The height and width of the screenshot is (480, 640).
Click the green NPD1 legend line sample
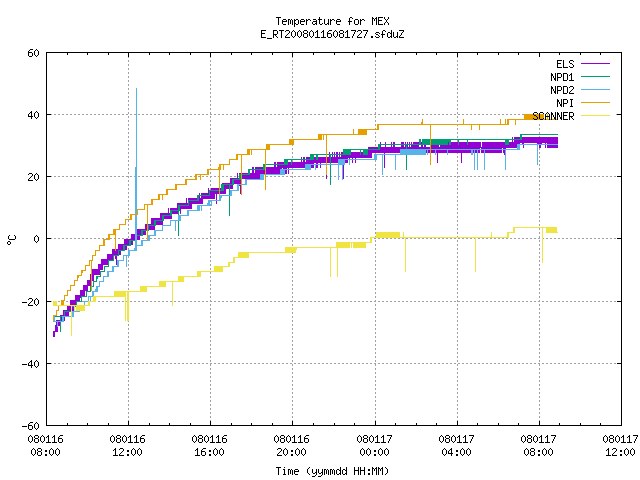(x=595, y=76)
